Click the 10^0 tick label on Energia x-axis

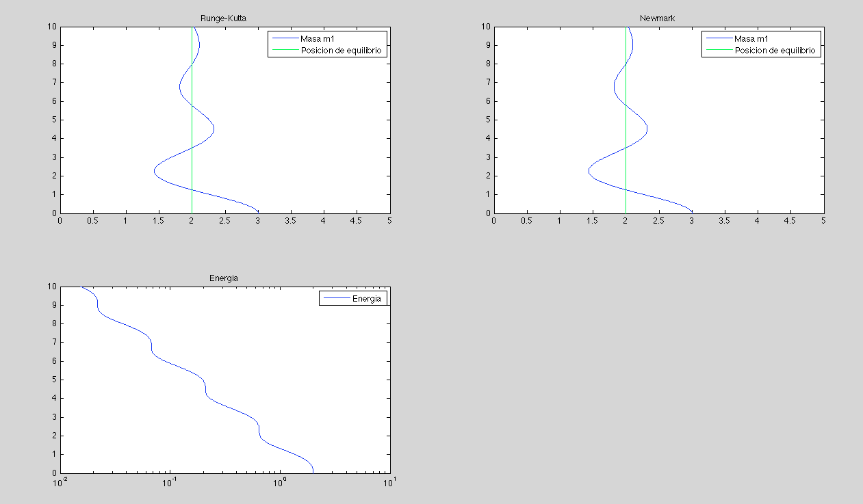click(279, 483)
